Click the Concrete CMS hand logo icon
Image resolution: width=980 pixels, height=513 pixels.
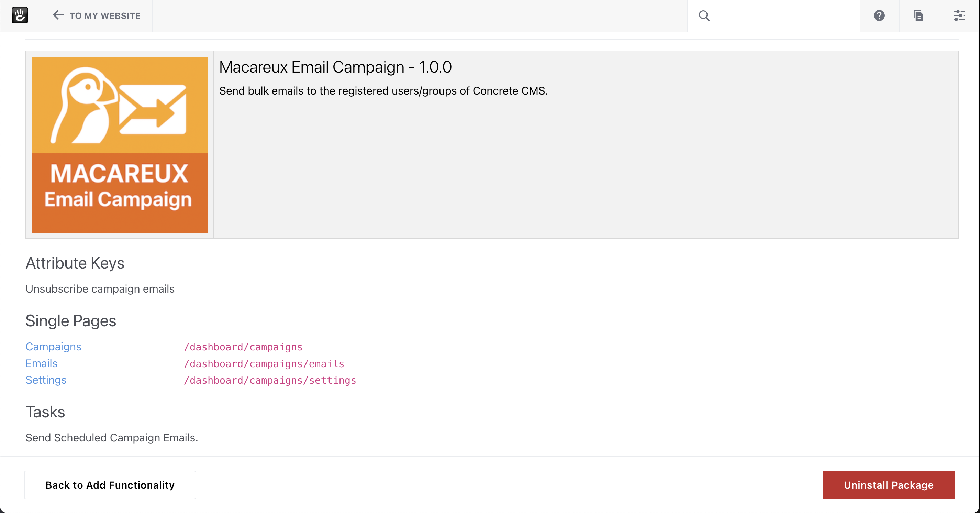coord(20,15)
